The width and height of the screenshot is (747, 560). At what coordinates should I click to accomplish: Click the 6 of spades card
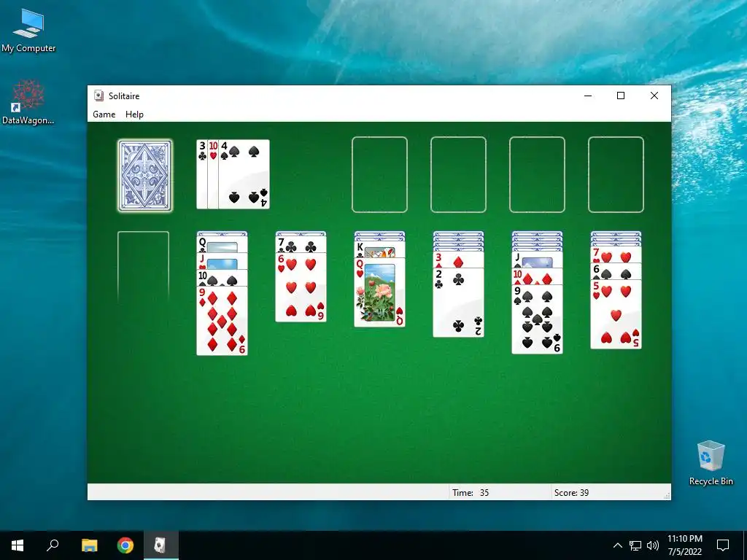tap(616, 271)
